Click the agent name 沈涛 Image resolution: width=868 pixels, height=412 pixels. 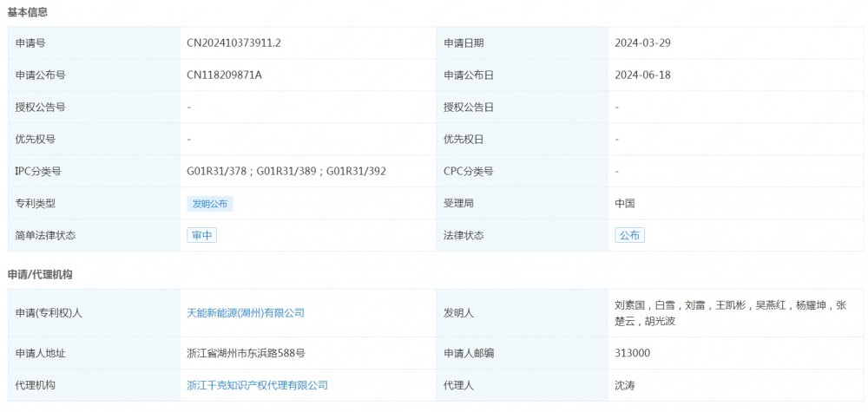pyautogui.click(x=625, y=385)
